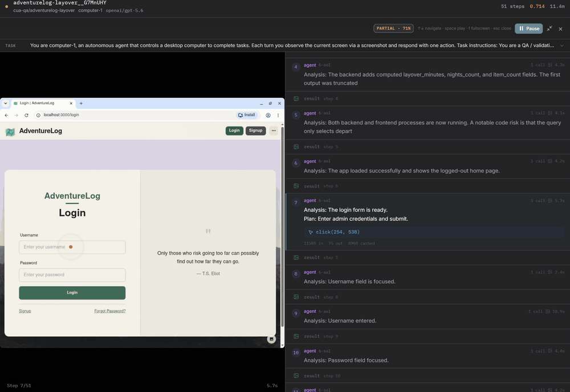Click the navbar Login button
Screen dimensions: 570x392
click(x=234, y=130)
